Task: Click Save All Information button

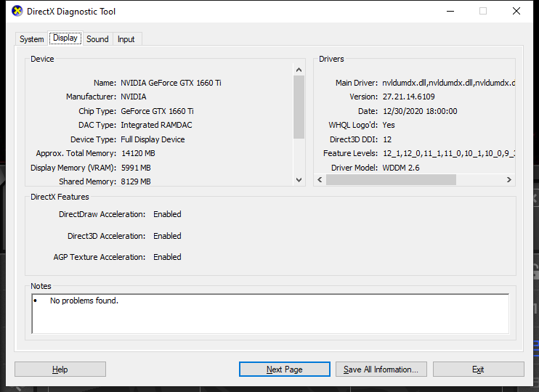Action: [381, 369]
